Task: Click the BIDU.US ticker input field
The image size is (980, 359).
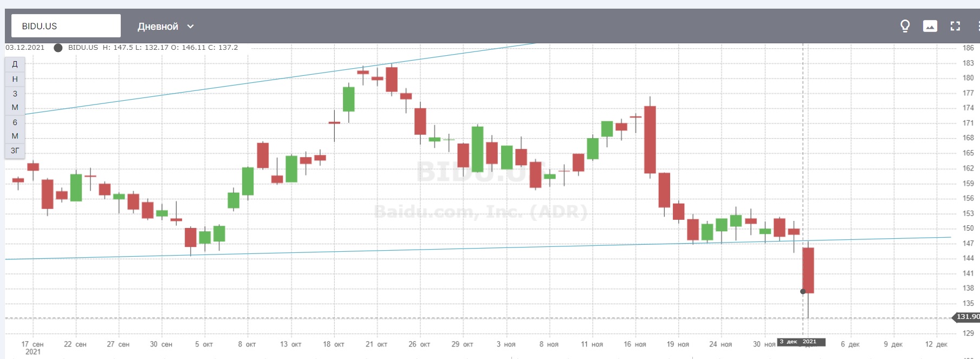Action: 66,26
